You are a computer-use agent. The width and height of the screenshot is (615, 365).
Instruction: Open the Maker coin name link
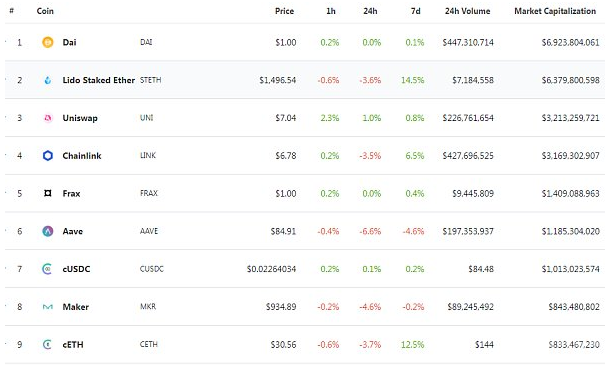(x=76, y=307)
